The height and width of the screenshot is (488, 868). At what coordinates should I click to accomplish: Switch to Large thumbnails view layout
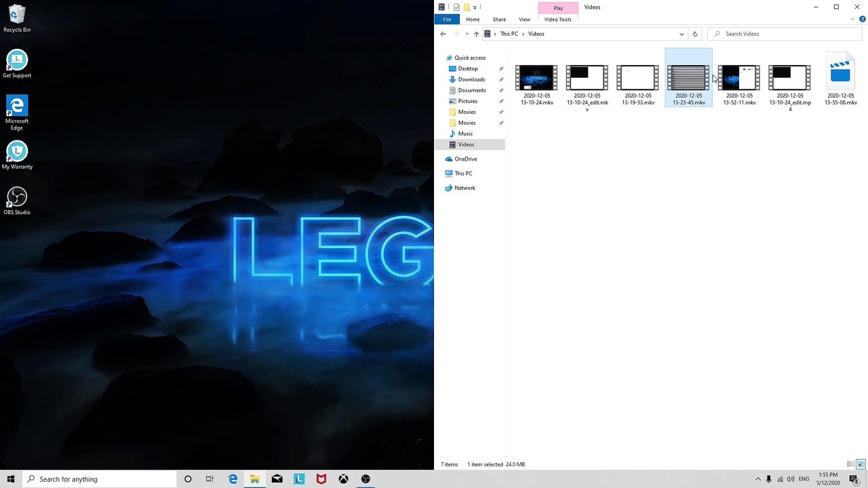point(861,464)
